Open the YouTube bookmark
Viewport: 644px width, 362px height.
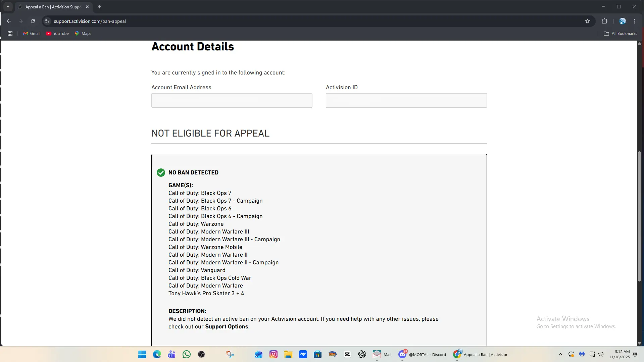[x=57, y=34]
